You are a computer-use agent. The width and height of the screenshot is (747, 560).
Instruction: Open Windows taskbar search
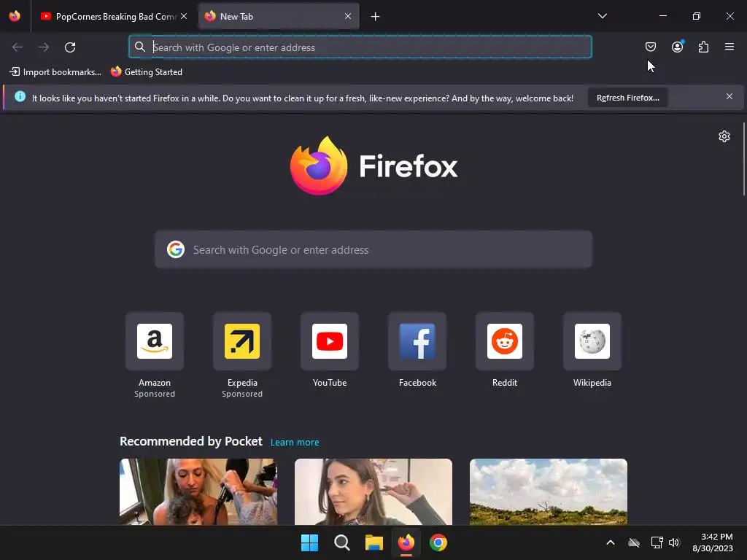click(341, 542)
